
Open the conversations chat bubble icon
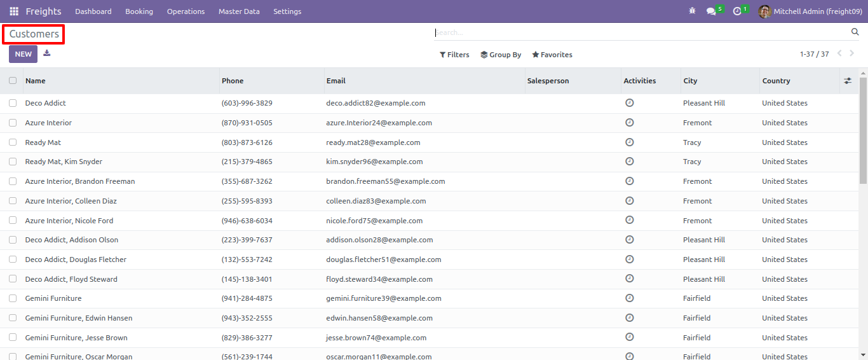coord(711,11)
